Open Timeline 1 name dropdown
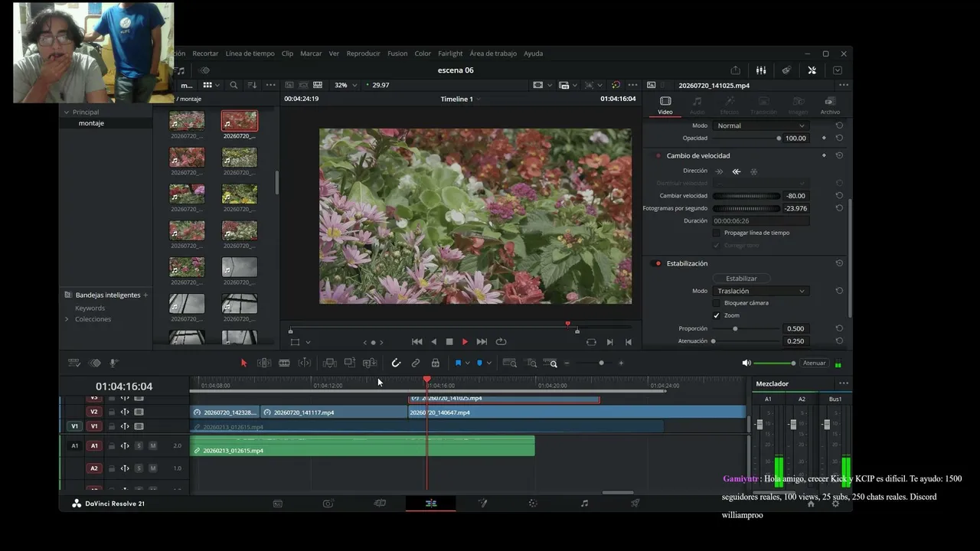The width and height of the screenshot is (980, 551). point(461,99)
